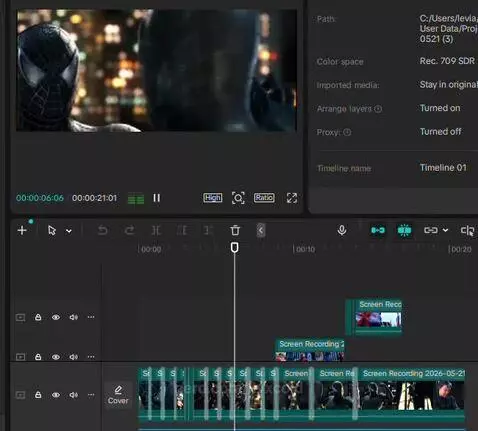Hide the top overlay track with eye icon
Viewport: 478px width, 431px height.
click(56, 317)
